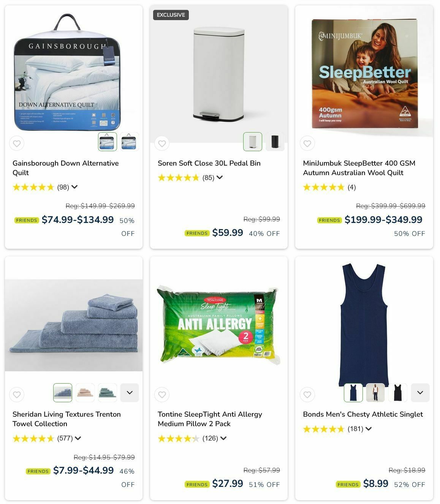Pick the black Bonds singlet swatch

click(398, 393)
